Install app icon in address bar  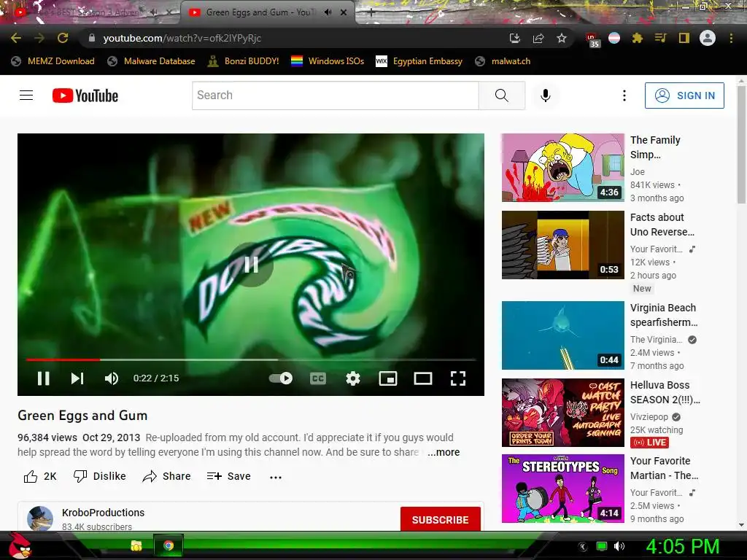(514, 38)
